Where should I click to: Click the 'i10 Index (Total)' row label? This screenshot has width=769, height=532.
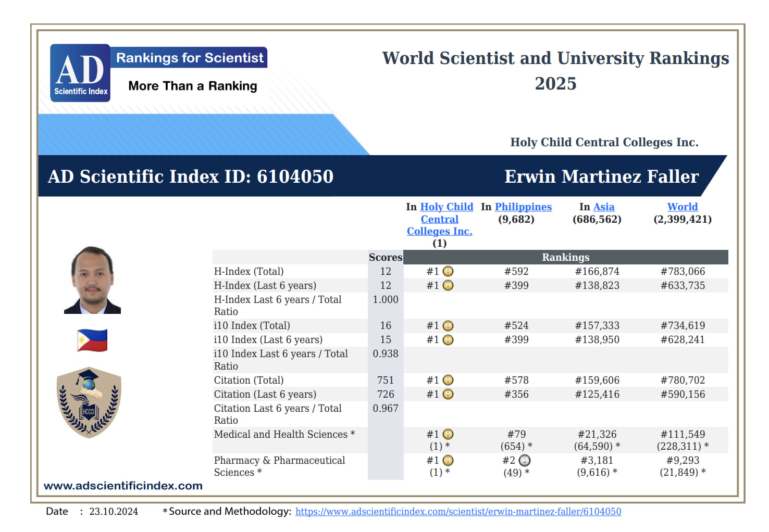pos(252,325)
